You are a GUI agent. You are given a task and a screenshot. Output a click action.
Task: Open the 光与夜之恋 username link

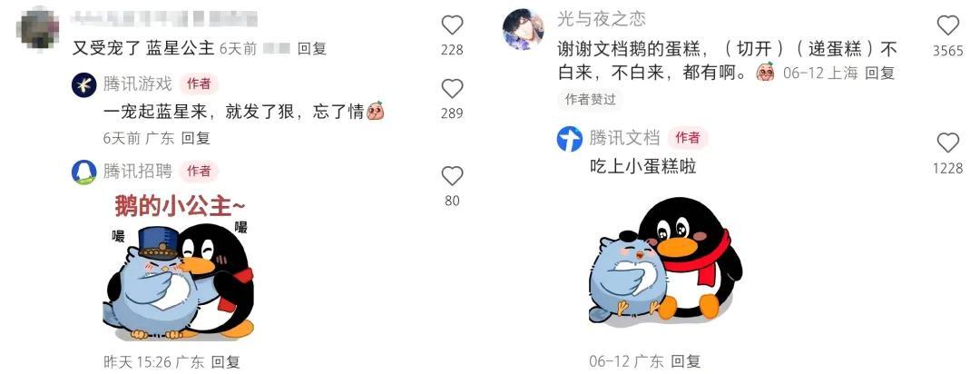[602, 19]
